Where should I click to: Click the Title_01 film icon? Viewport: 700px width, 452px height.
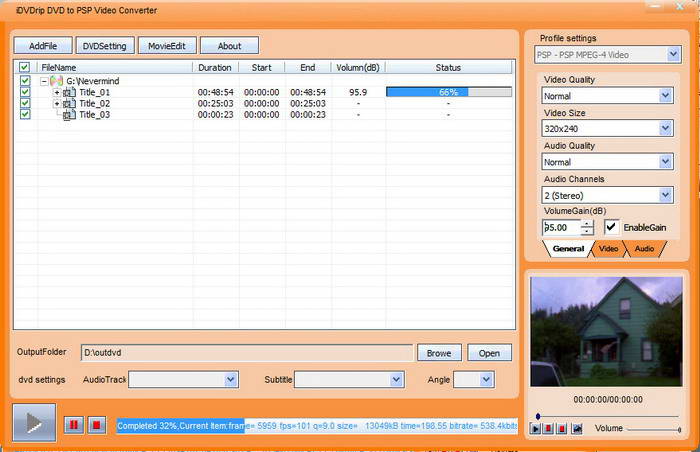click(69, 92)
